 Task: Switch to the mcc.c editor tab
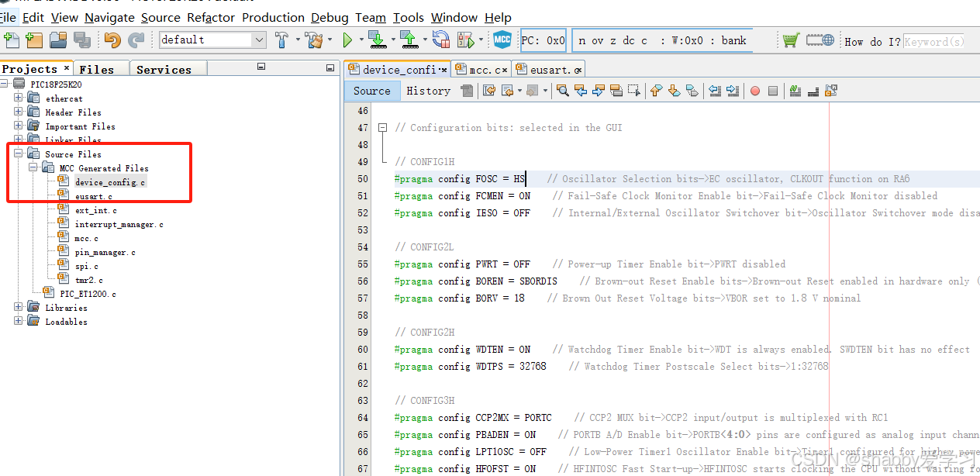481,70
